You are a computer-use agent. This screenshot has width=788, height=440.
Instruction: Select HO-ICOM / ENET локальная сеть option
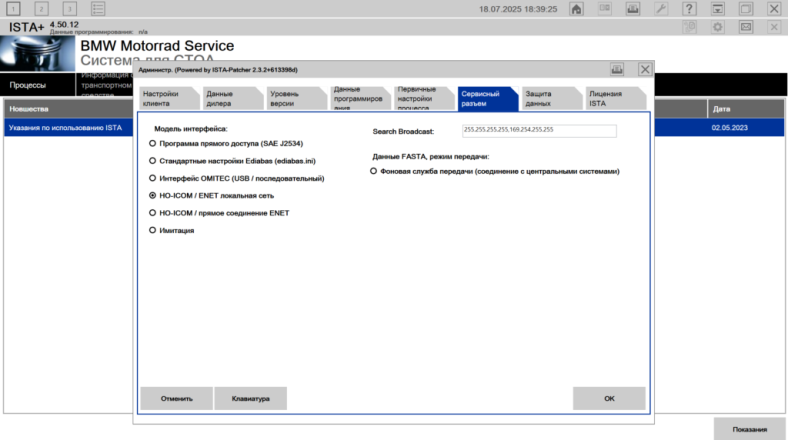click(212, 195)
